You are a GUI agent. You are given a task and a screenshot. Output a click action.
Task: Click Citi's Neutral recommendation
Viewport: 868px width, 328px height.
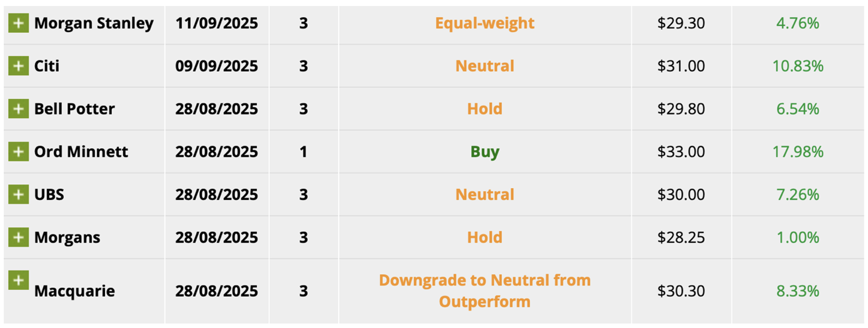click(x=485, y=66)
